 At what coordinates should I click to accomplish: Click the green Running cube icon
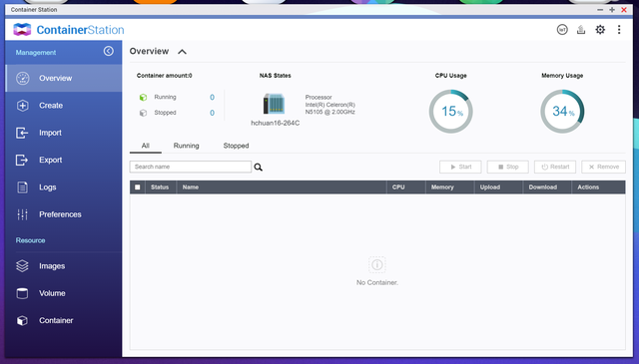143,98
